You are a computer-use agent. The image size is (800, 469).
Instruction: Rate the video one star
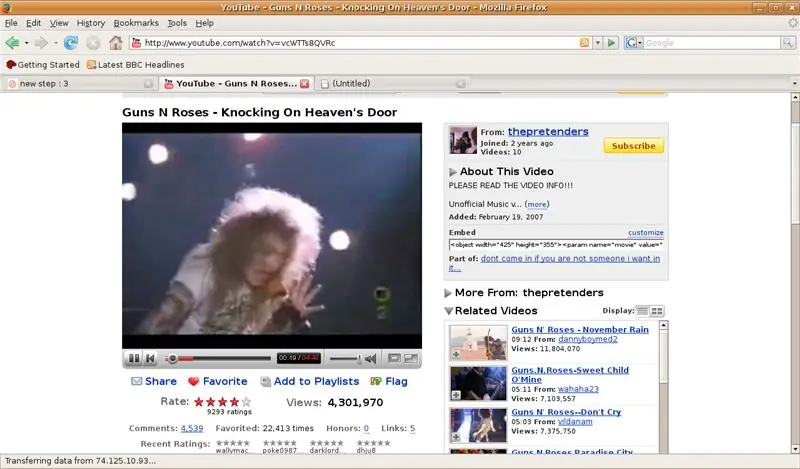click(199, 402)
